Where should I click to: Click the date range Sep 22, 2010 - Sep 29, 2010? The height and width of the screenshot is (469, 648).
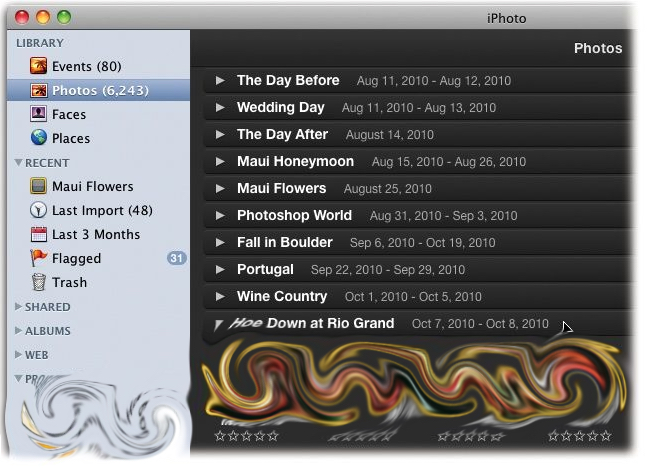(388, 270)
